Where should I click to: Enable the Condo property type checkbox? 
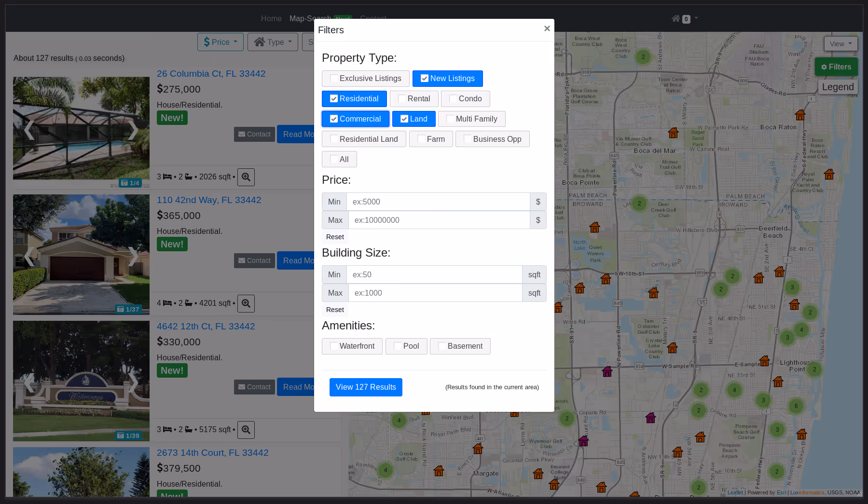point(465,99)
